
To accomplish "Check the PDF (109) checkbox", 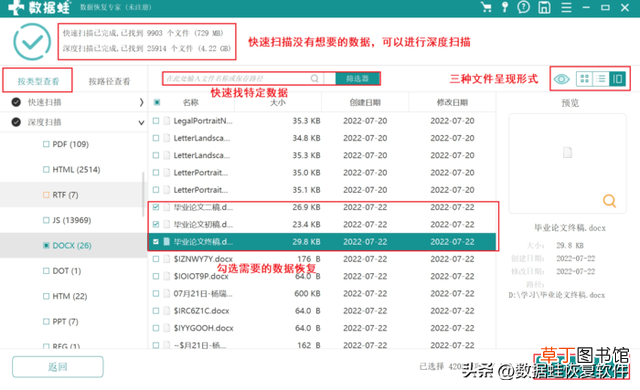I will click(x=46, y=144).
